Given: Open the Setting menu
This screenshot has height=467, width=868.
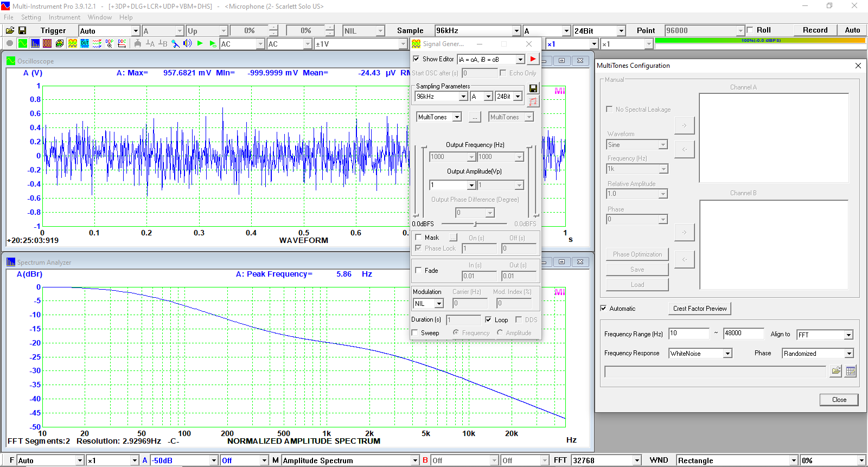Looking at the screenshot, I should 31,17.
